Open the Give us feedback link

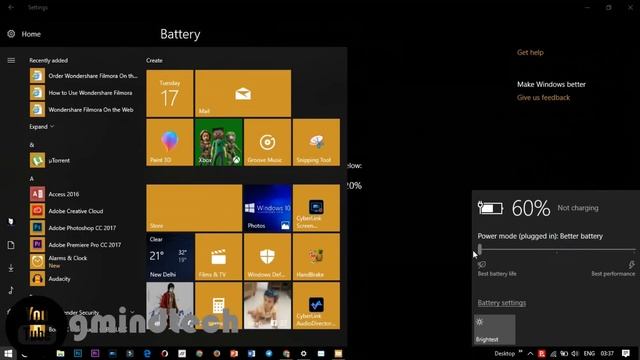pos(543,98)
